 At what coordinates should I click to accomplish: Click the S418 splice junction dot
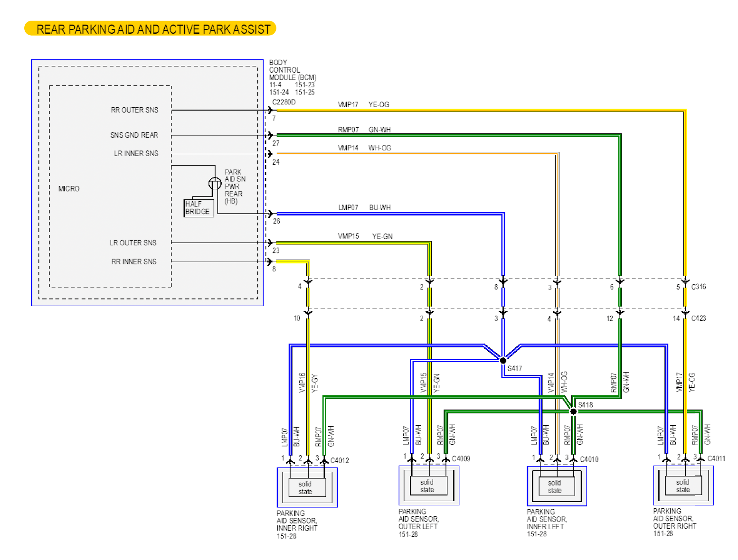click(x=573, y=411)
